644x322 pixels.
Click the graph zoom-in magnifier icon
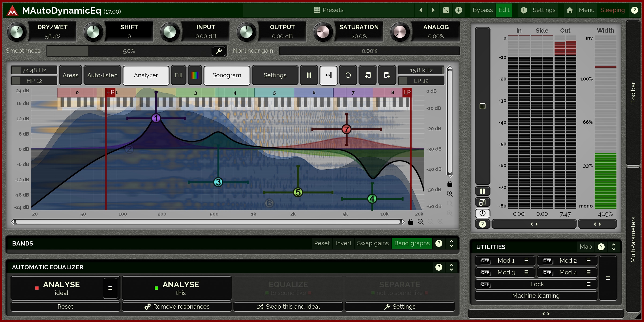450,194
